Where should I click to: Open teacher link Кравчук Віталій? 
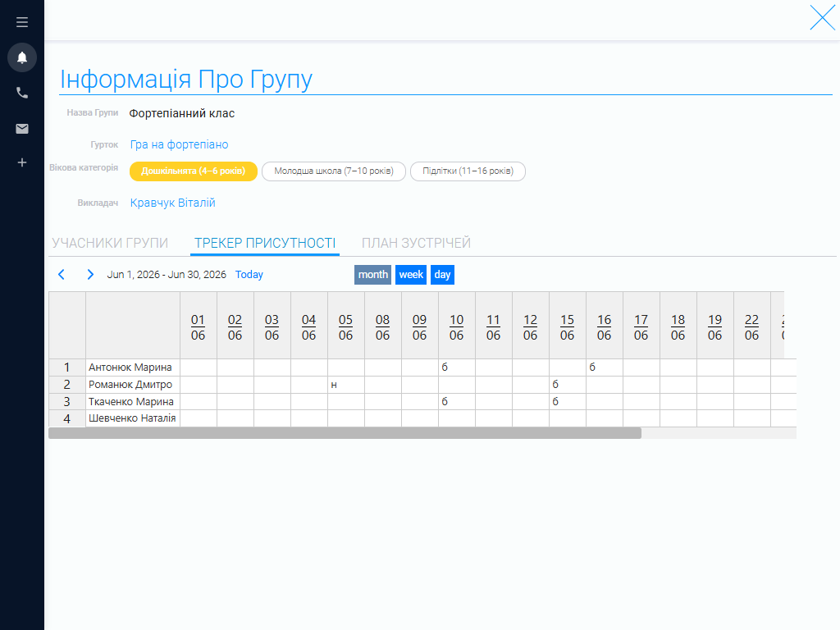(x=172, y=203)
